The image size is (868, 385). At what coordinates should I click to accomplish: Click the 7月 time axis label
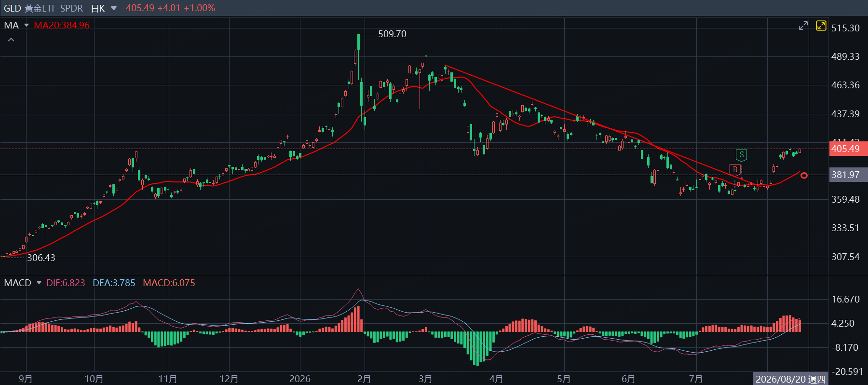(x=696, y=379)
